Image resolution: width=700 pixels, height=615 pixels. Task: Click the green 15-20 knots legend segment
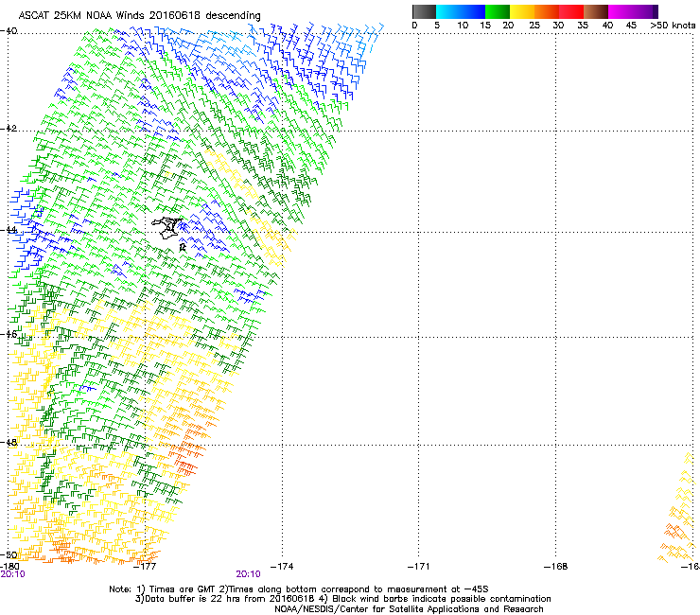(498, 11)
